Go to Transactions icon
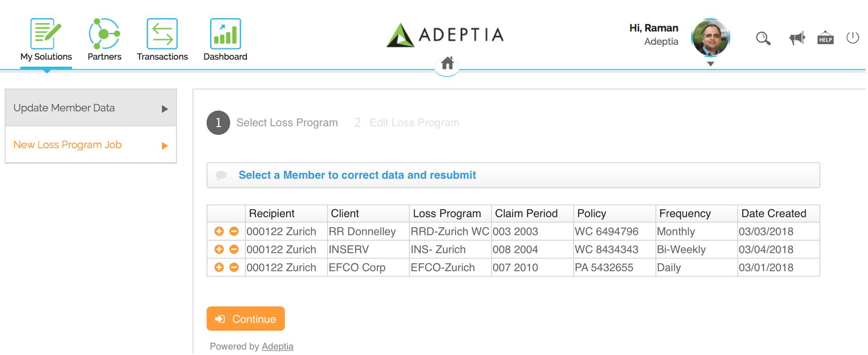This screenshot has width=868, height=355. (x=162, y=34)
